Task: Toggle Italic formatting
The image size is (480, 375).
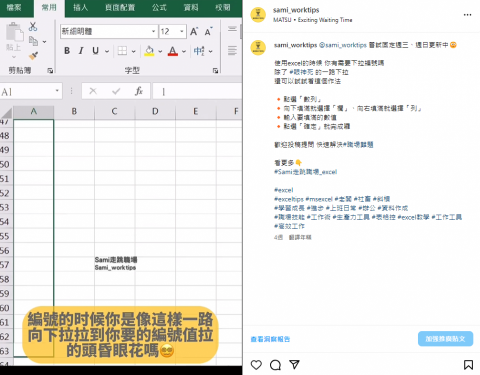Action: (81, 51)
